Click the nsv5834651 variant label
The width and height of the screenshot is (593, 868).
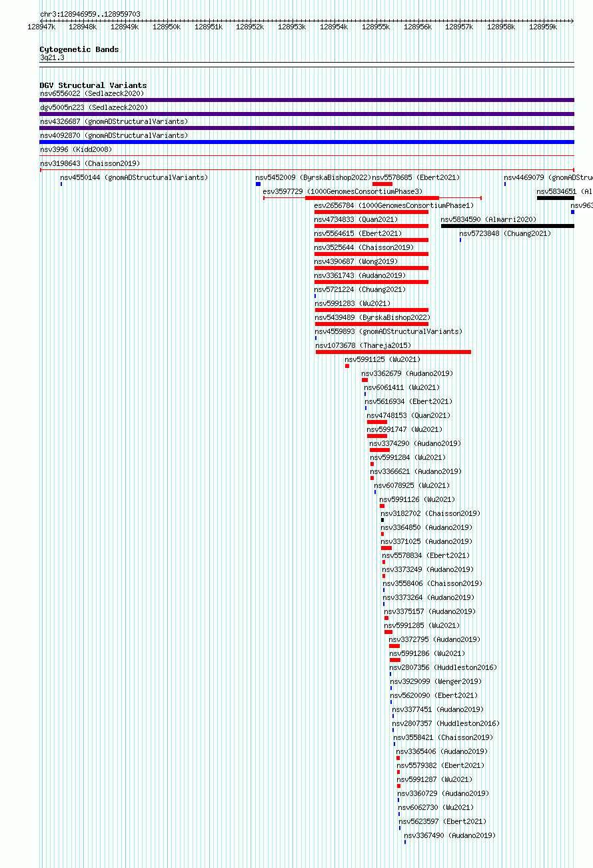click(565, 191)
